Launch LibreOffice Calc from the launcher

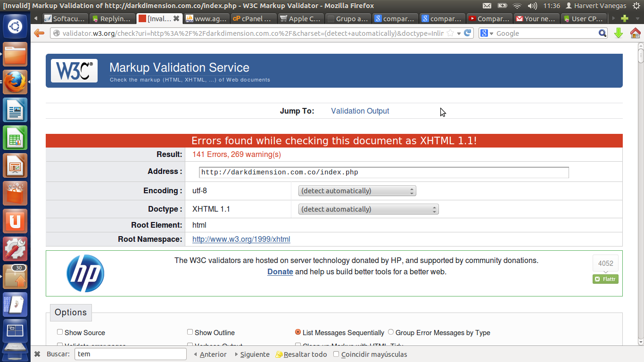coord(15,138)
